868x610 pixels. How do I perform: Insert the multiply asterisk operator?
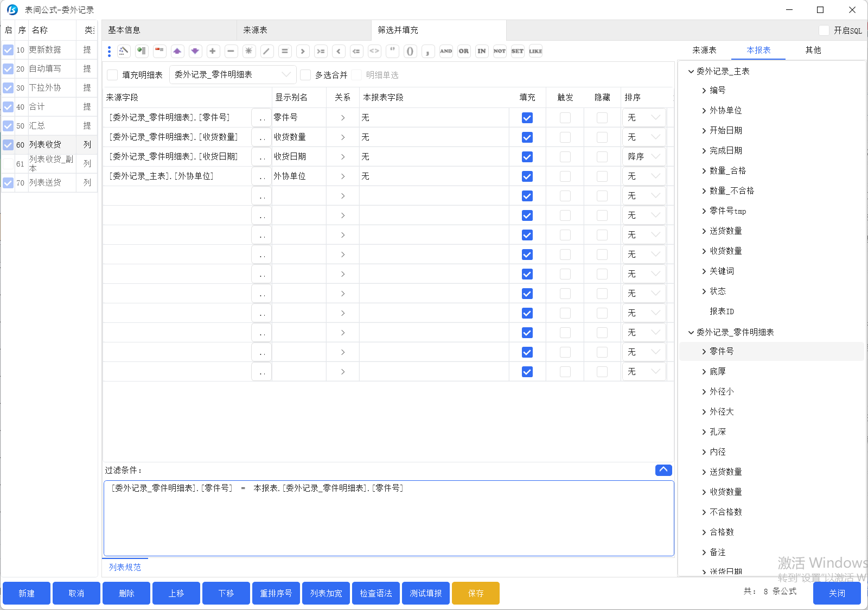[248, 51]
